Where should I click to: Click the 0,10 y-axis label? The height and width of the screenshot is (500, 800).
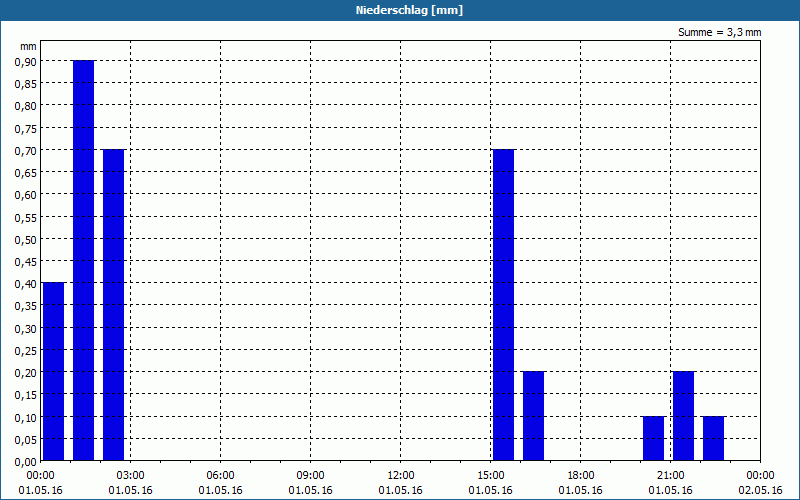click(x=26, y=417)
